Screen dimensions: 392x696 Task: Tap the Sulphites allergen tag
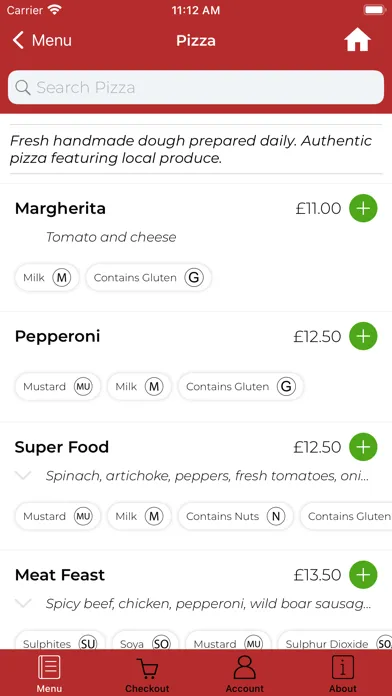(59, 643)
